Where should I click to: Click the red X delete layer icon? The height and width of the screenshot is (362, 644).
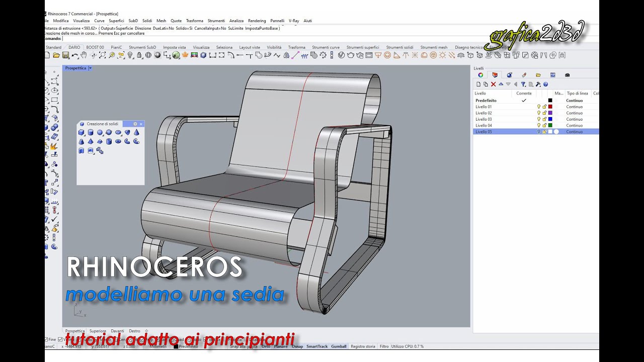[x=493, y=84]
